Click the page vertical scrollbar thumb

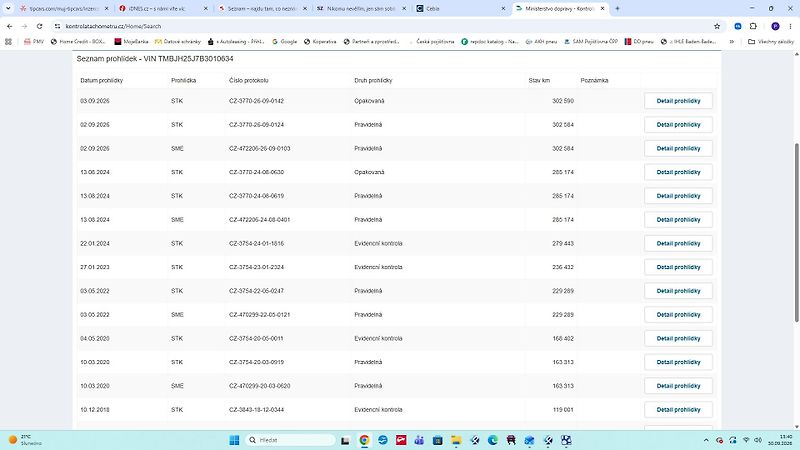796,232
